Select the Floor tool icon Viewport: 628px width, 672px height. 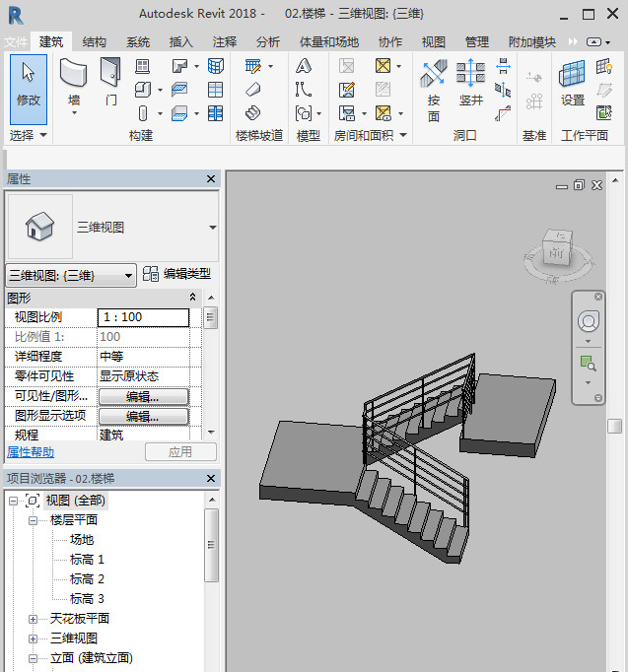pos(179,113)
